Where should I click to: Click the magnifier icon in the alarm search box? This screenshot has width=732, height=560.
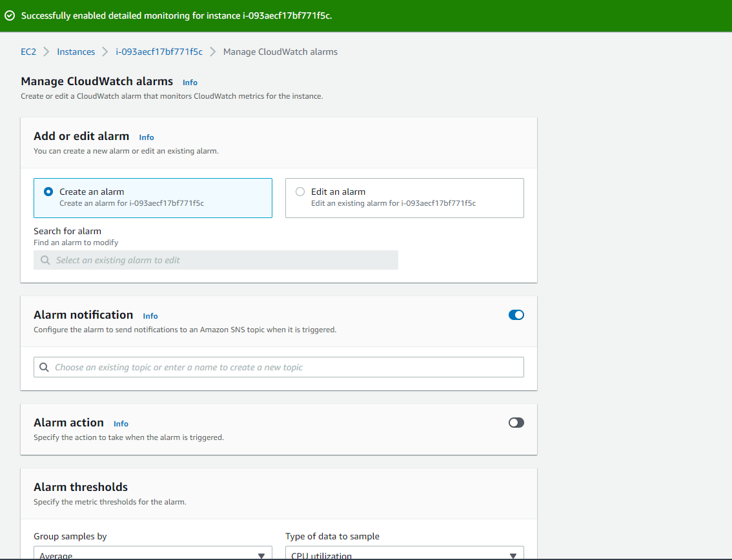[x=44, y=259]
